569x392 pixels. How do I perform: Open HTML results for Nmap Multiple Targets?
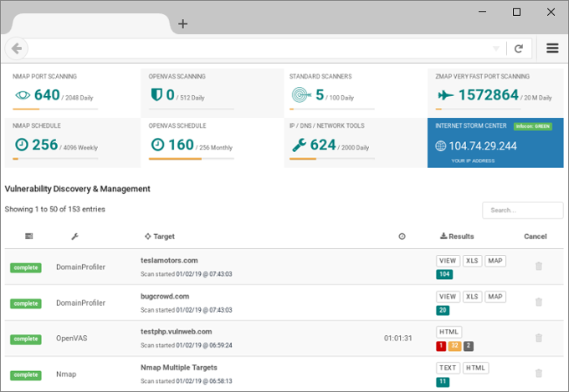point(476,368)
